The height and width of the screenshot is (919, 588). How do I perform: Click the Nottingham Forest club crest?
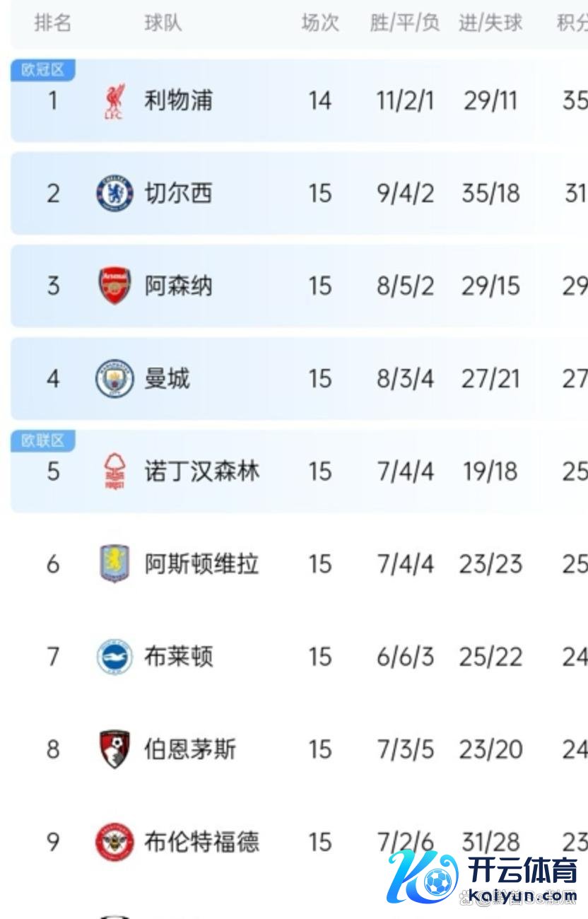(114, 472)
